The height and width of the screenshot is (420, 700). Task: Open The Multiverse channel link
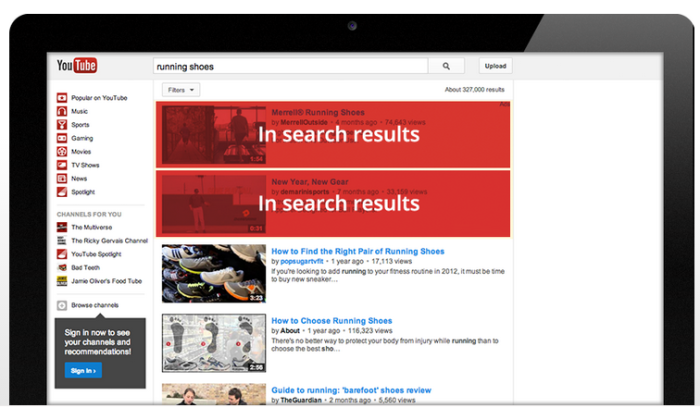coord(92,227)
